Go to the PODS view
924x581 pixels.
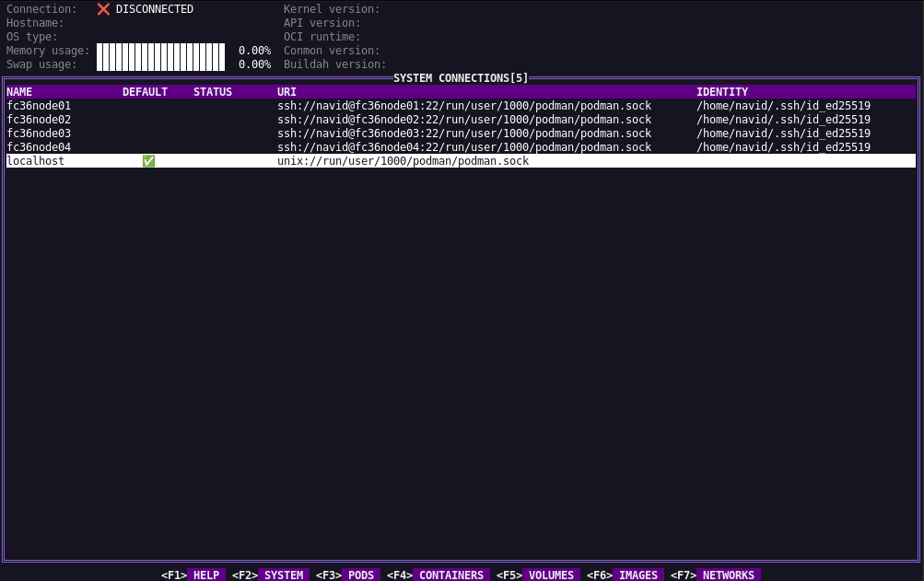point(361,575)
